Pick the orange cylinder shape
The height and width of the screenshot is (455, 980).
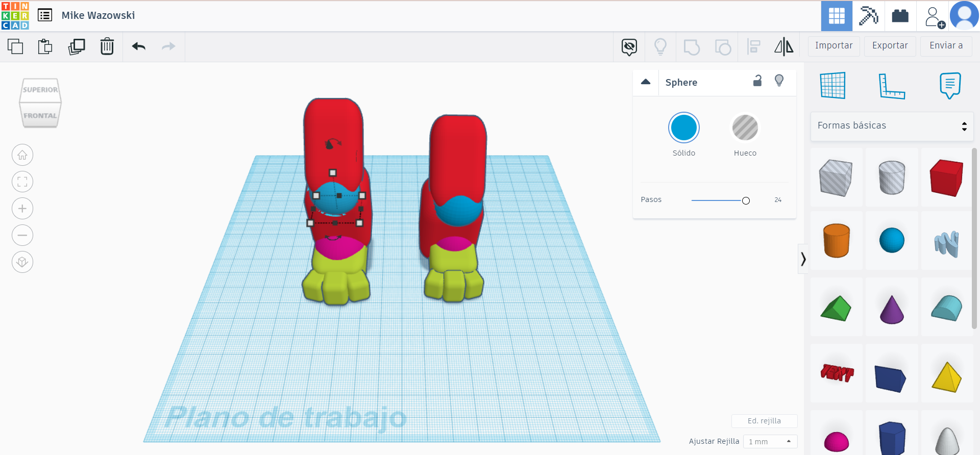836,240
